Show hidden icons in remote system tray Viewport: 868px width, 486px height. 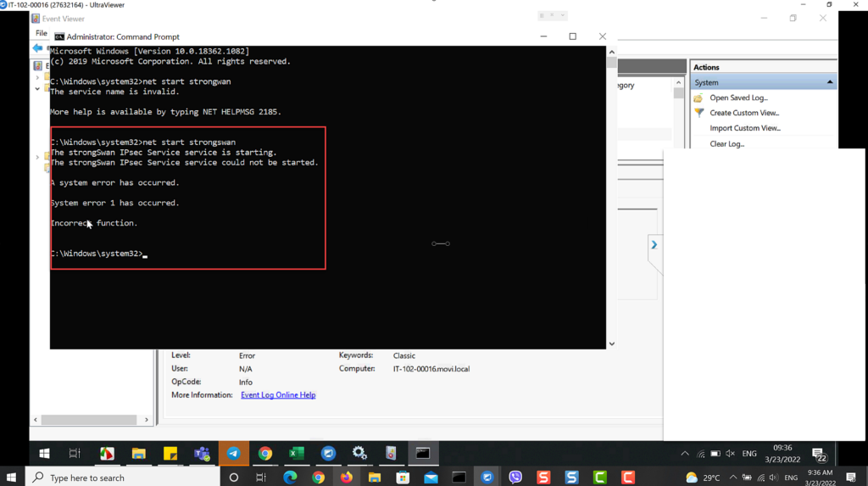685,454
